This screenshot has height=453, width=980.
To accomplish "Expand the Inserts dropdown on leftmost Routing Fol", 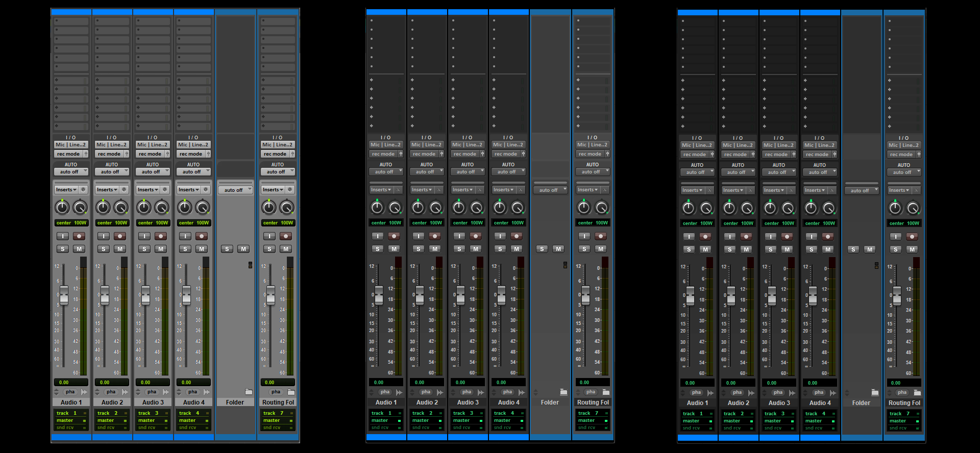I will (273, 190).
